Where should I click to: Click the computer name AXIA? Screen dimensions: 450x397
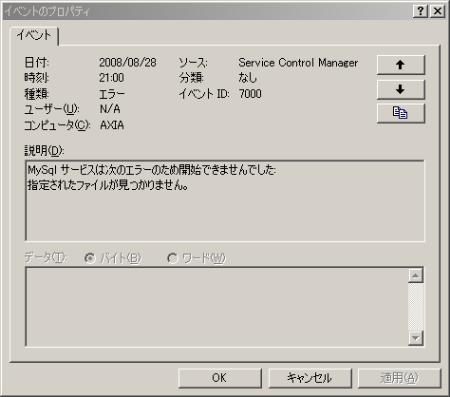point(112,125)
